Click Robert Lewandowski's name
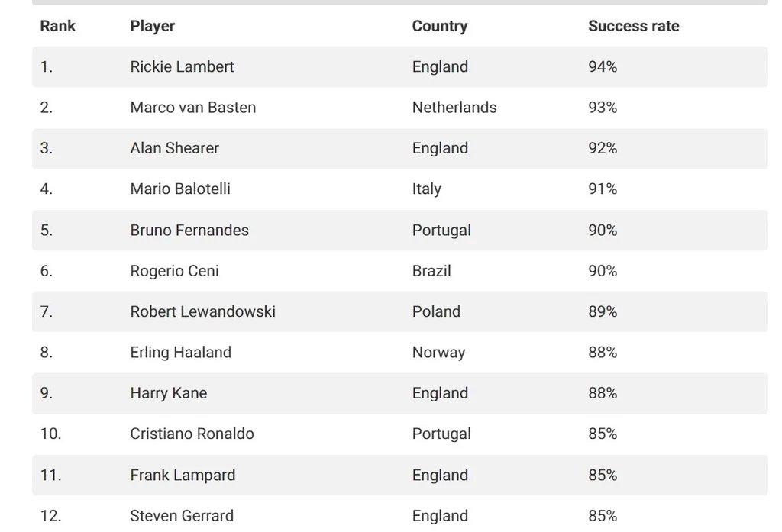Image resolution: width=782 pixels, height=532 pixels. [x=202, y=311]
